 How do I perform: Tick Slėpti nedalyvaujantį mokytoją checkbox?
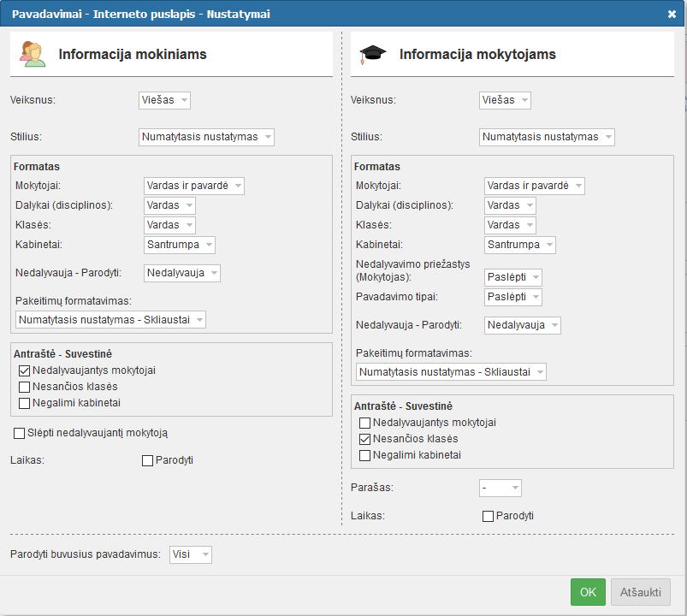(20, 433)
